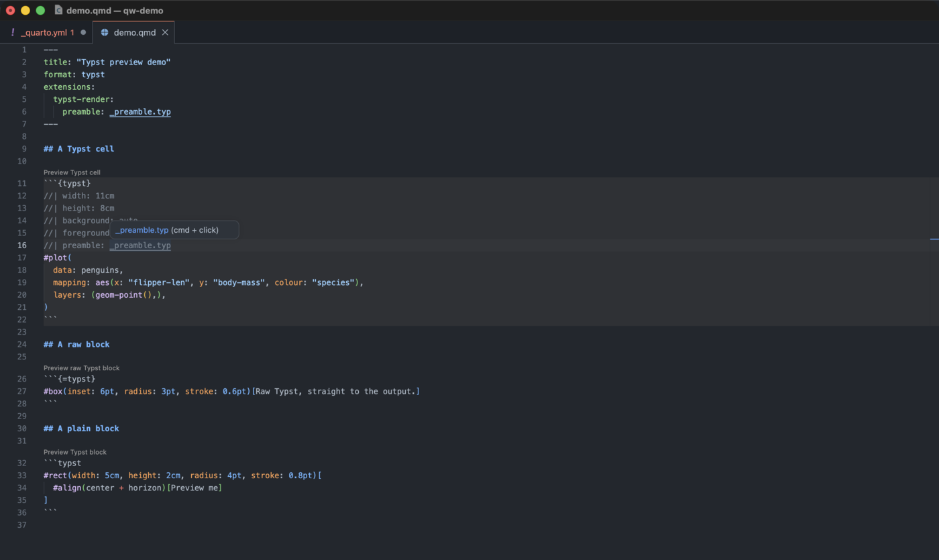Click the yellow minimize window button
The height and width of the screenshot is (560, 939).
(25, 10)
